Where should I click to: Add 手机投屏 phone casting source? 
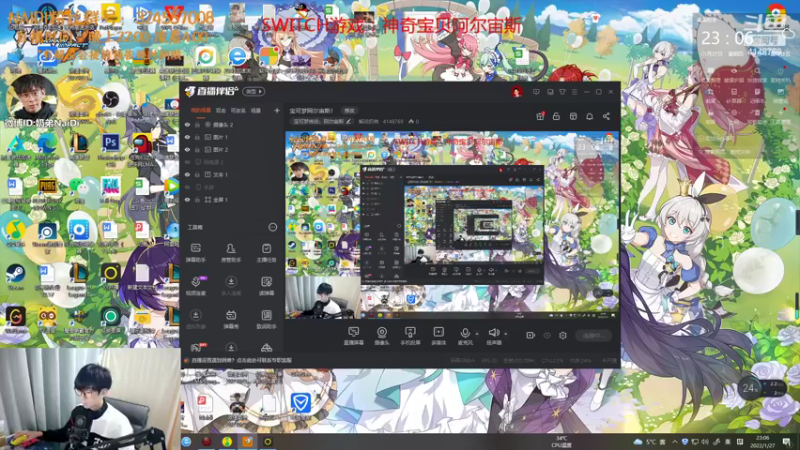(410, 336)
